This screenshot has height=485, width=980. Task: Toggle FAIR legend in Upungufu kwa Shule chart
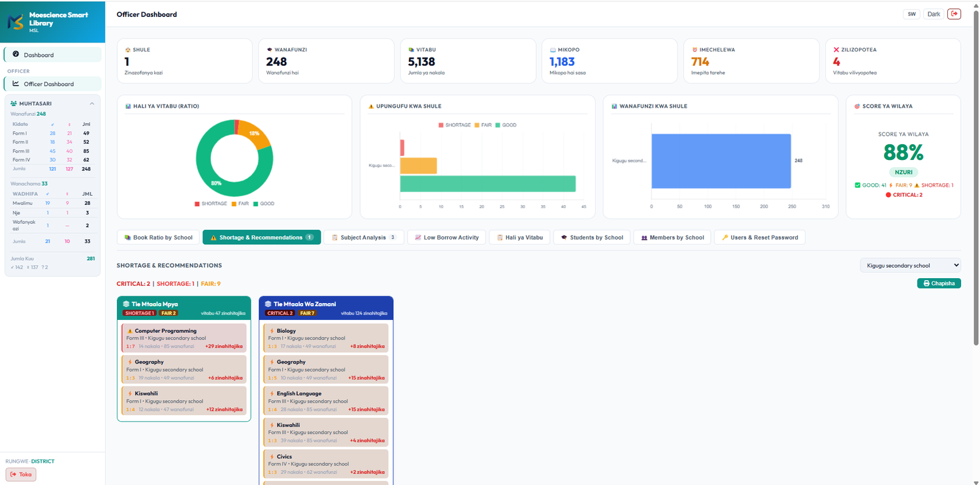(x=483, y=125)
